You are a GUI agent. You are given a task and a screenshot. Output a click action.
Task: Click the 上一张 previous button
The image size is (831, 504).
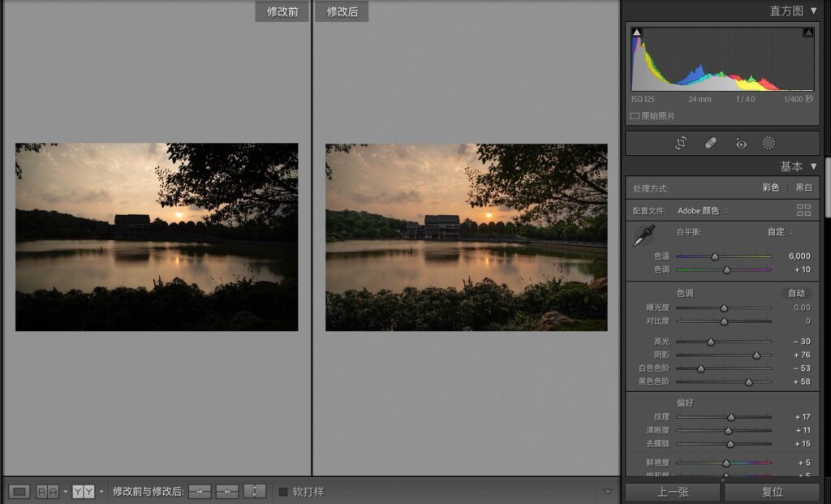[x=672, y=492]
